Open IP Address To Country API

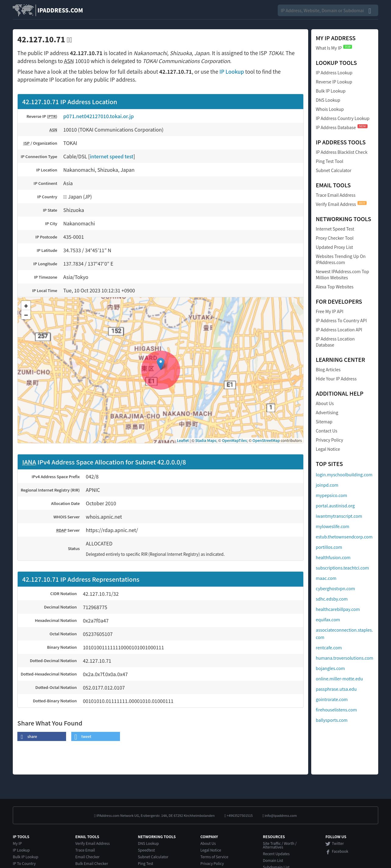click(x=341, y=320)
